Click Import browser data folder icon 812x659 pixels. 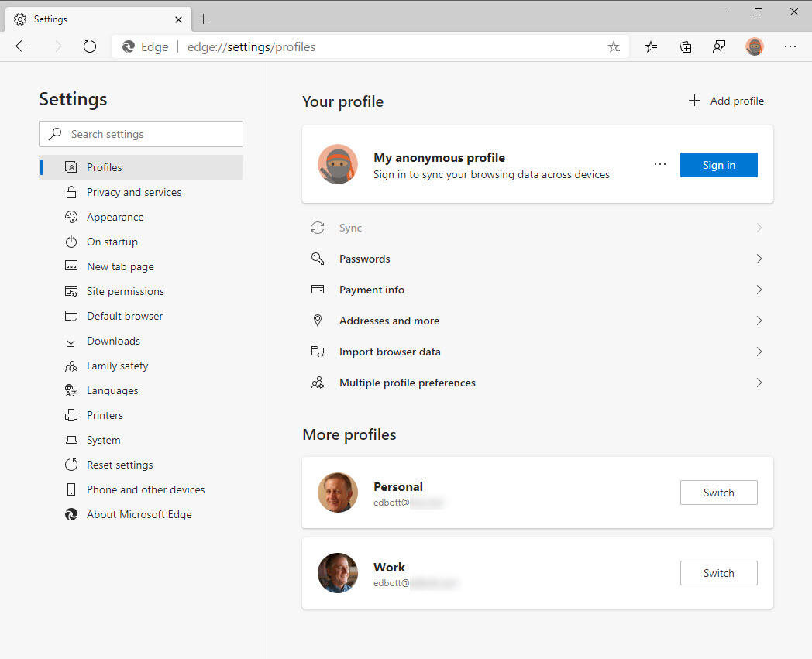click(x=318, y=352)
